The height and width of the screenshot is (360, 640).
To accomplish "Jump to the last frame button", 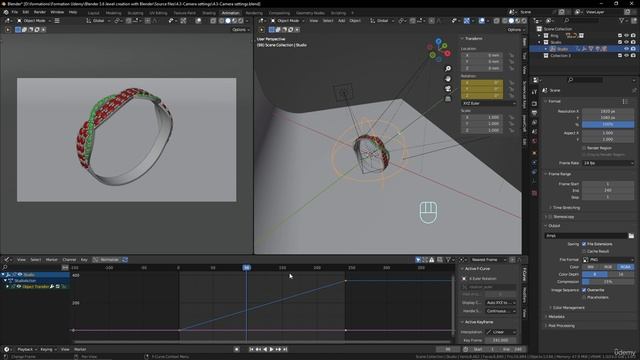I will coord(285,349).
